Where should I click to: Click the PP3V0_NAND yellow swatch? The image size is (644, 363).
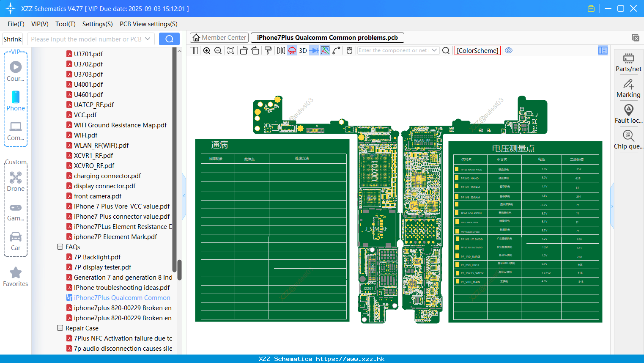click(457, 178)
